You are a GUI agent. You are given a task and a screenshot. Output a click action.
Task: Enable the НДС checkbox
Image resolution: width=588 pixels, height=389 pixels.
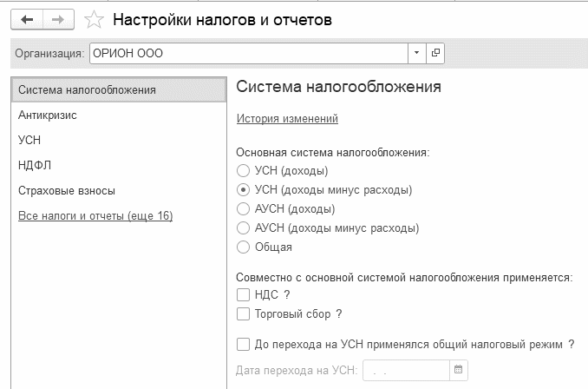[x=243, y=295]
